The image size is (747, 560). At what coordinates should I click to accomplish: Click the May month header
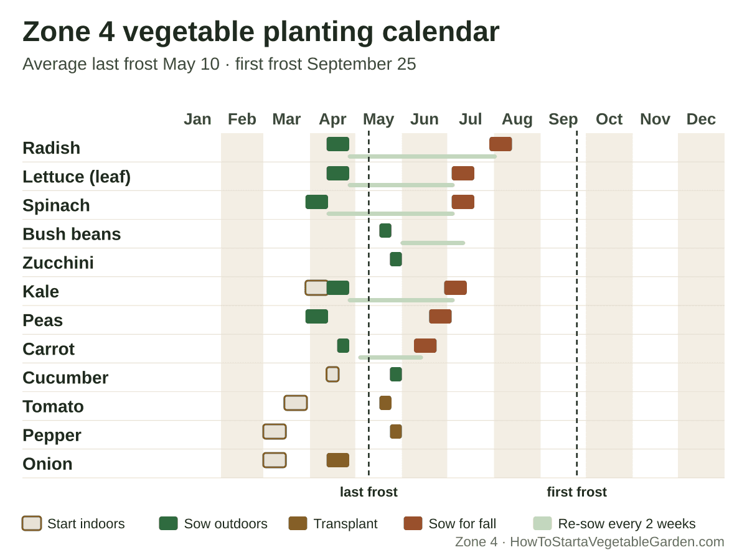pos(378,119)
